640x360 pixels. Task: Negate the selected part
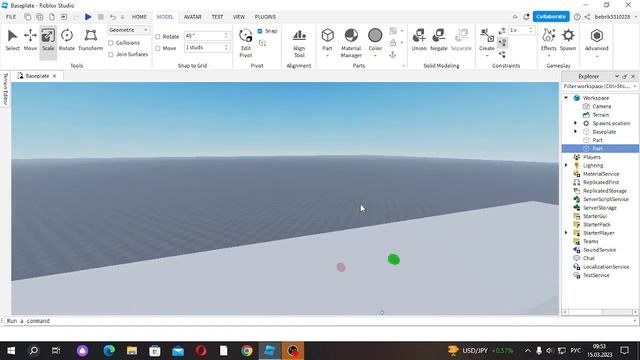click(x=439, y=40)
